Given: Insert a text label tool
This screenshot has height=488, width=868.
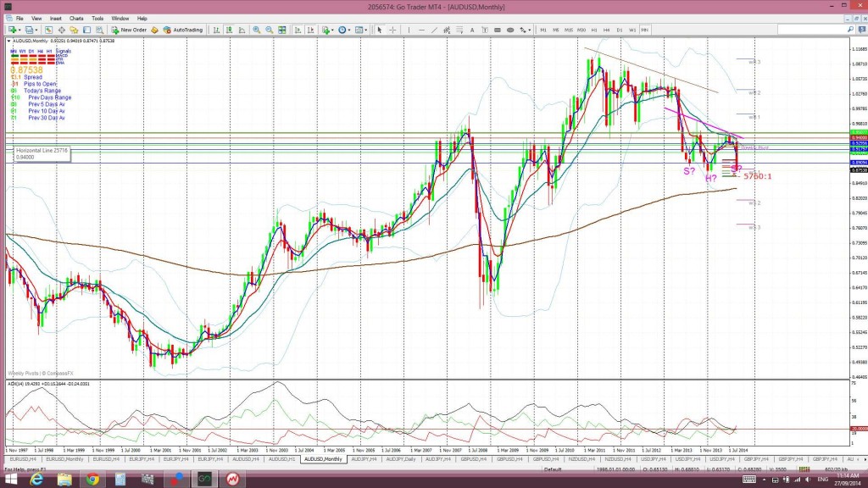Looking at the screenshot, I should click(x=472, y=30).
